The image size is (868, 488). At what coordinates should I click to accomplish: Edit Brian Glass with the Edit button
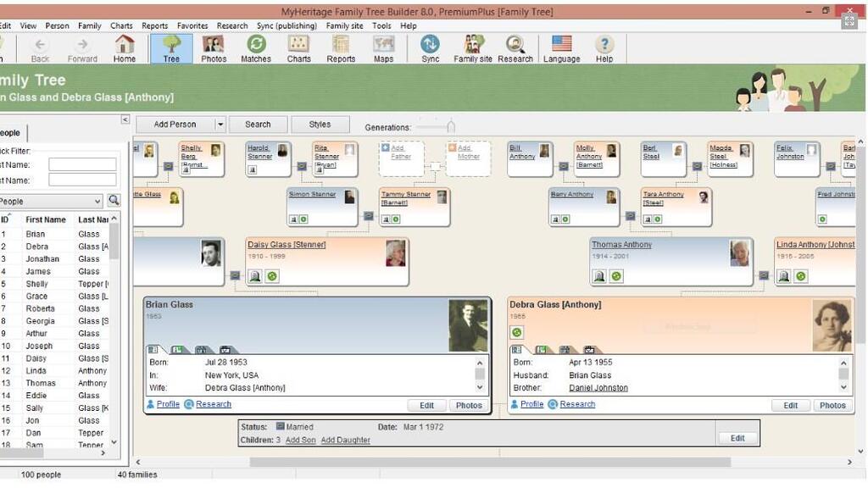426,405
